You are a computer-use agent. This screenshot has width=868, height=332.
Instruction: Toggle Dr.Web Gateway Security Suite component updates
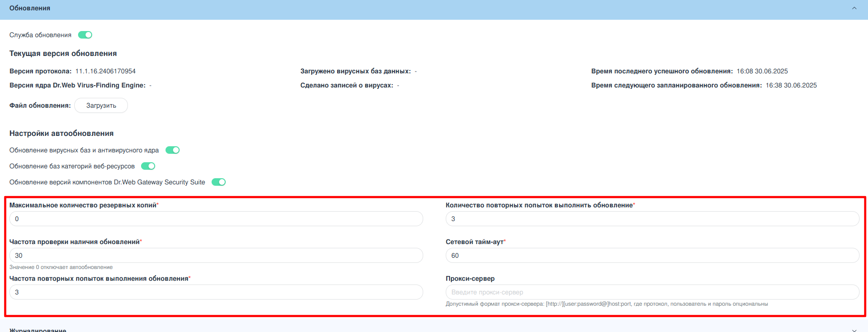click(x=219, y=182)
